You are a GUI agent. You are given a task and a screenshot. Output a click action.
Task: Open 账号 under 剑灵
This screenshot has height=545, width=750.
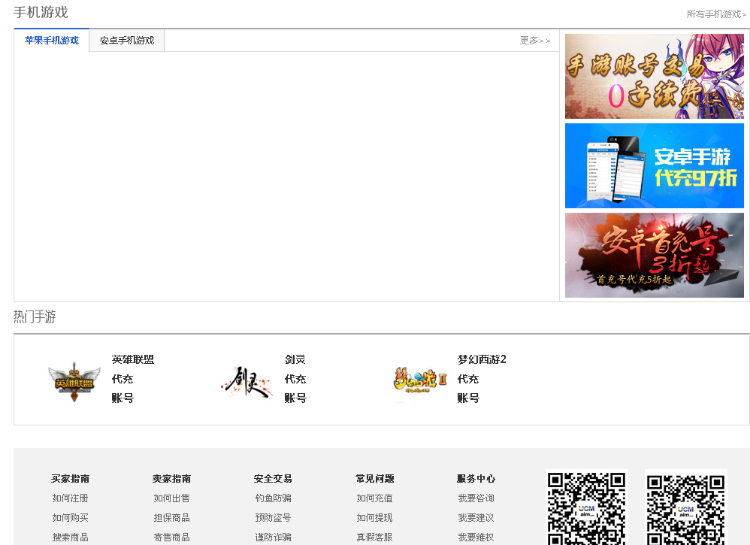click(x=295, y=398)
